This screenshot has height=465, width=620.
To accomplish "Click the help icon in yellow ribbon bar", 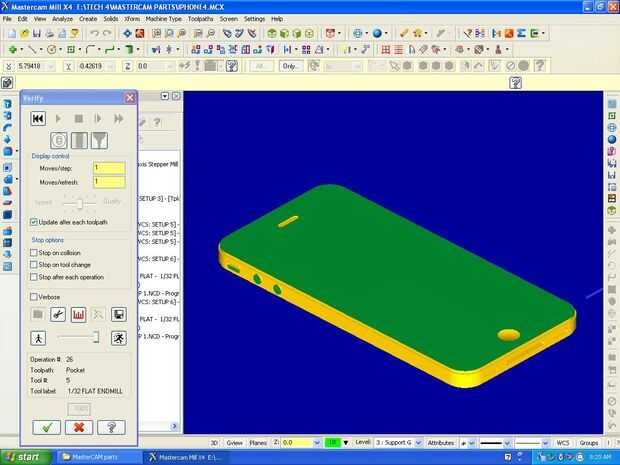I will point(516,83).
